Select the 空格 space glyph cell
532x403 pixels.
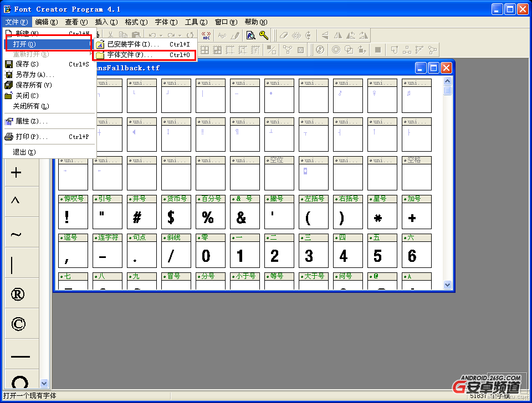tap(417, 173)
